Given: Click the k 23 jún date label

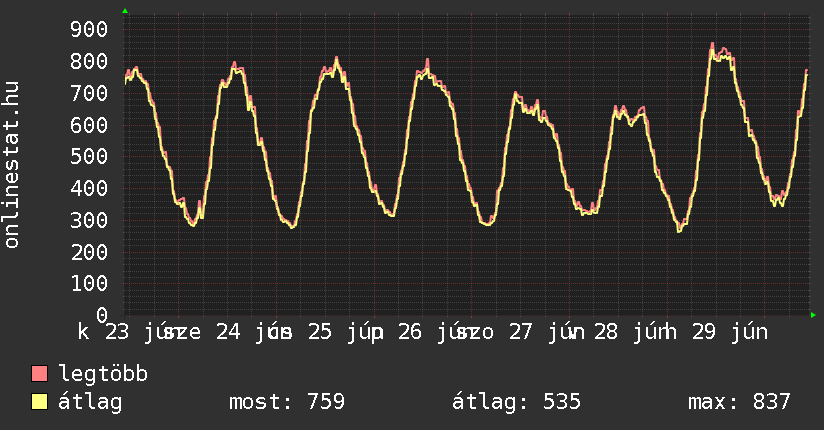Looking at the screenshot, I should point(122,332).
